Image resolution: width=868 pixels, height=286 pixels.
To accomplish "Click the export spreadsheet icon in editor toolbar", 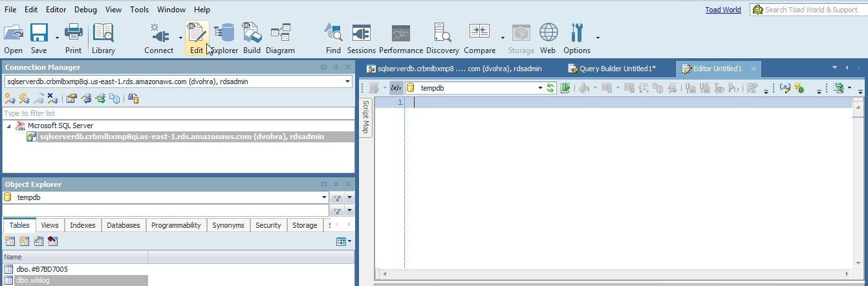I will tap(839, 88).
